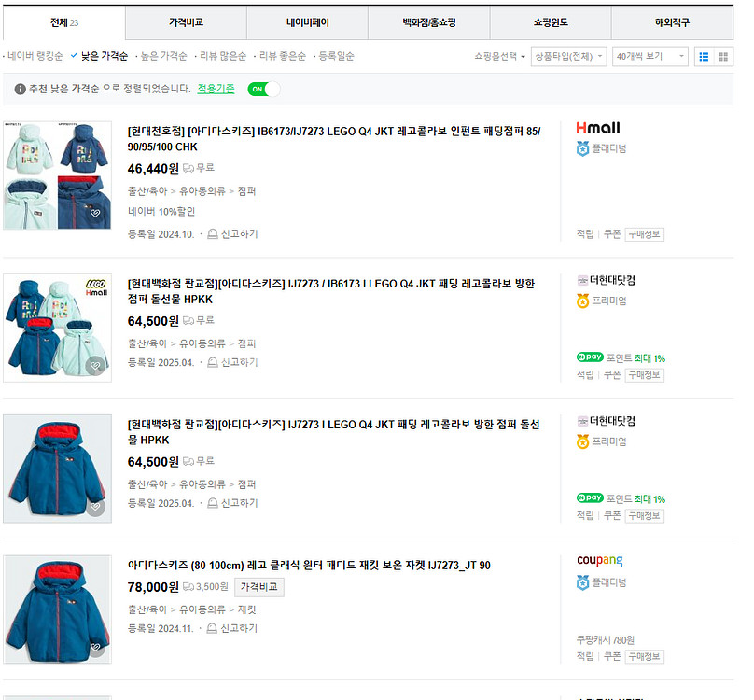Open Coupang blue jacket thumbnail
754x700 pixels.
point(57,609)
